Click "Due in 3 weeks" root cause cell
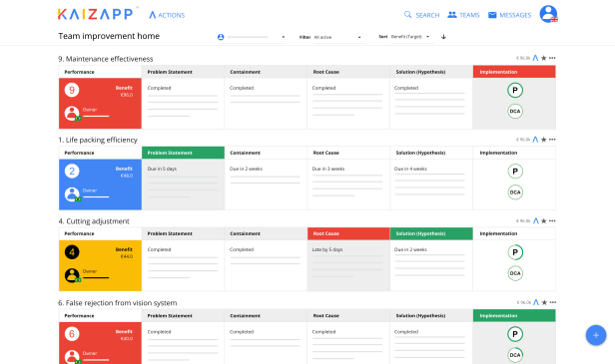This screenshot has height=364, width=615. (348, 184)
